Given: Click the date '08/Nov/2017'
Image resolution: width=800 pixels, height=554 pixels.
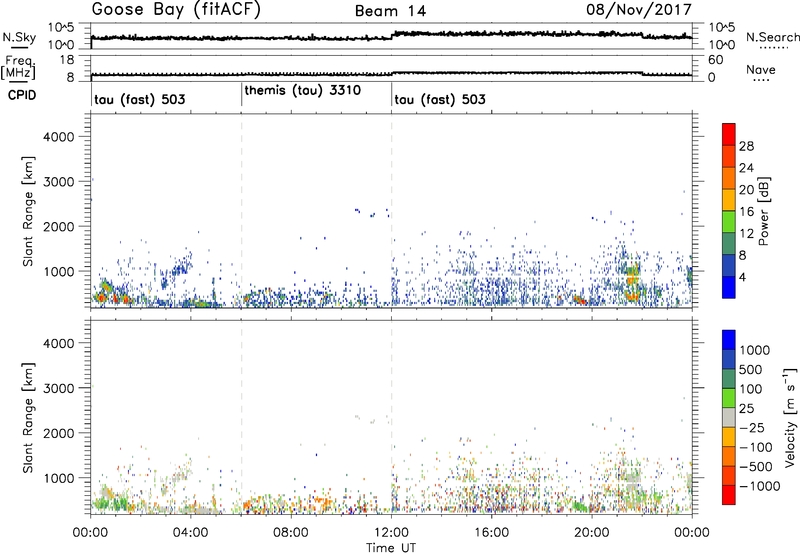Looking at the screenshot, I should pos(639,9).
